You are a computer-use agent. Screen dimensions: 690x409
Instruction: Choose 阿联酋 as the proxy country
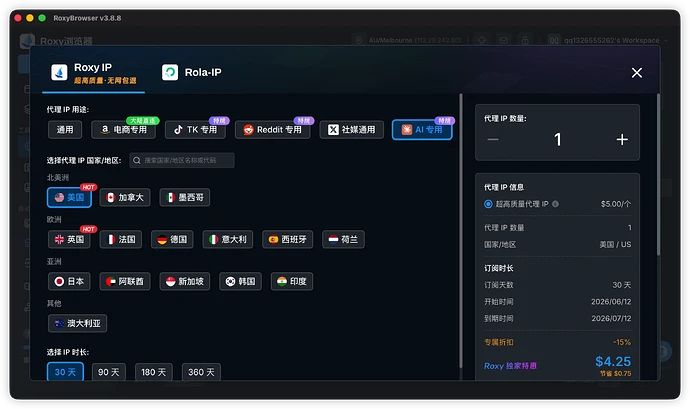[125, 281]
